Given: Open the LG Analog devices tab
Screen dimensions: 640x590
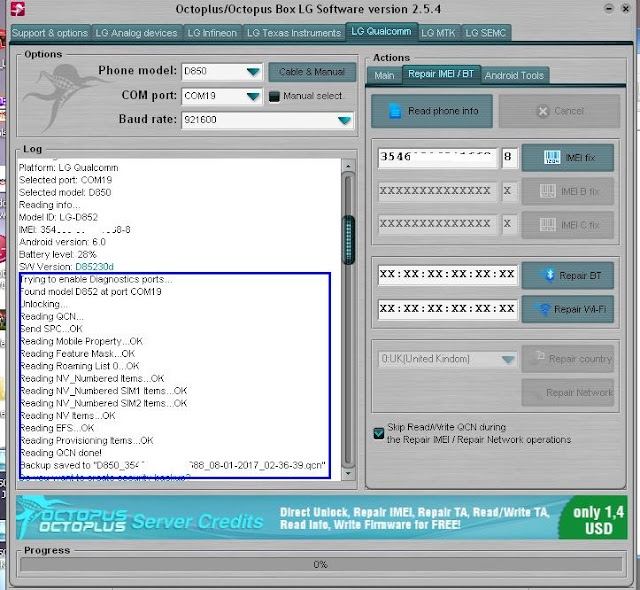Looking at the screenshot, I should click(x=136, y=33).
